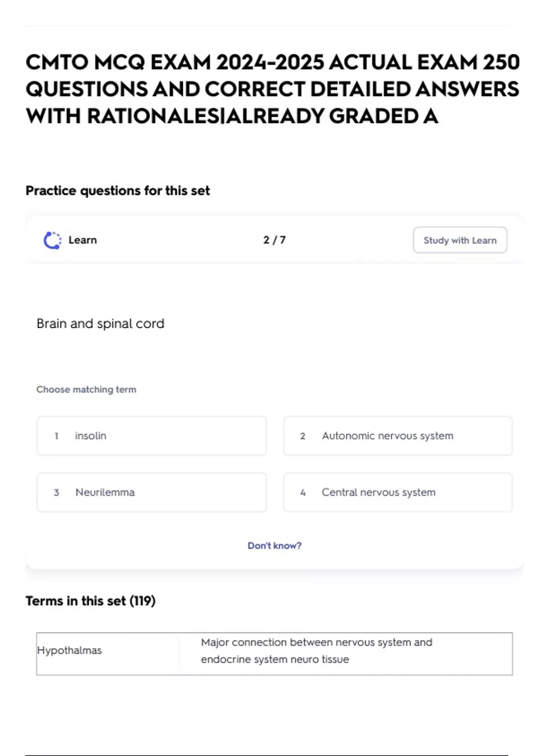Click number 4 badge on Central option
534x756 pixels.
point(303,493)
